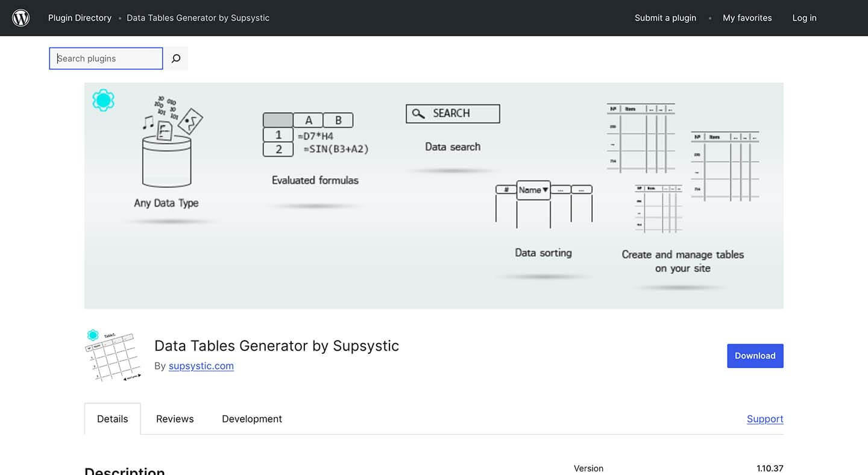The image size is (868, 475).
Task: Switch to the Reviews tab
Action: coord(175,419)
